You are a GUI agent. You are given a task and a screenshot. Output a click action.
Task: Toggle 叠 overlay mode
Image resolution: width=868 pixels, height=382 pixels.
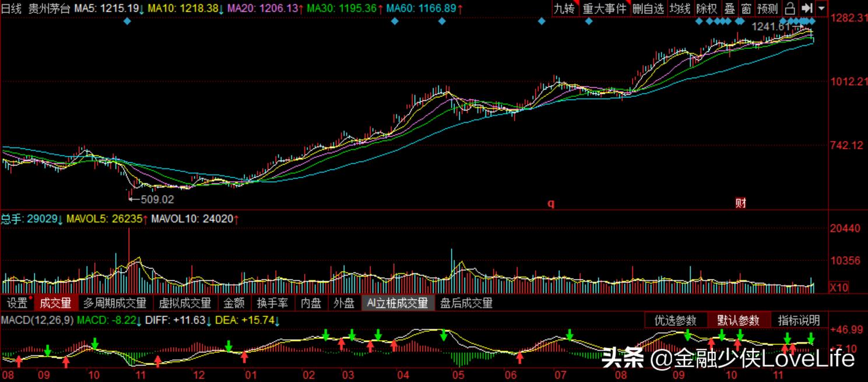[x=729, y=9]
